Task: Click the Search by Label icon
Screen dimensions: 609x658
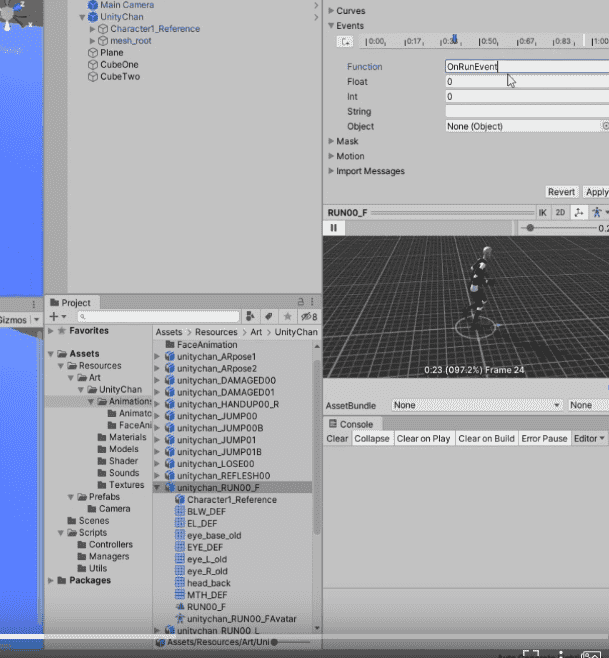Action: tap(268, 316)
